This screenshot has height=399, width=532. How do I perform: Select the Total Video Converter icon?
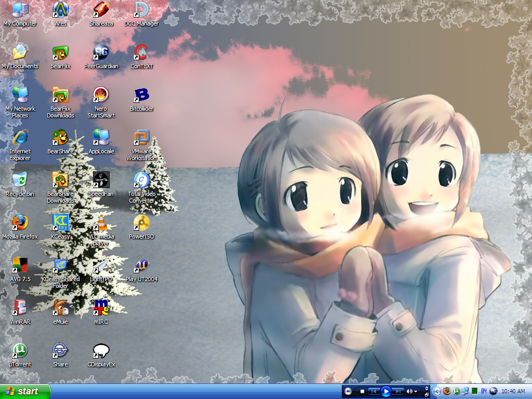[141, 188]
